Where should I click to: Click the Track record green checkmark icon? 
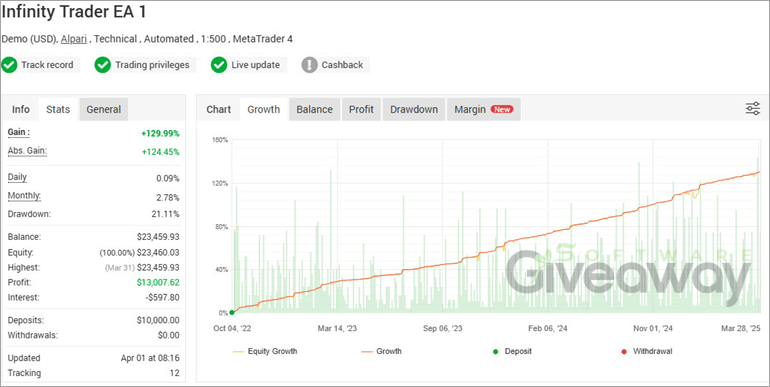[9, 65]
